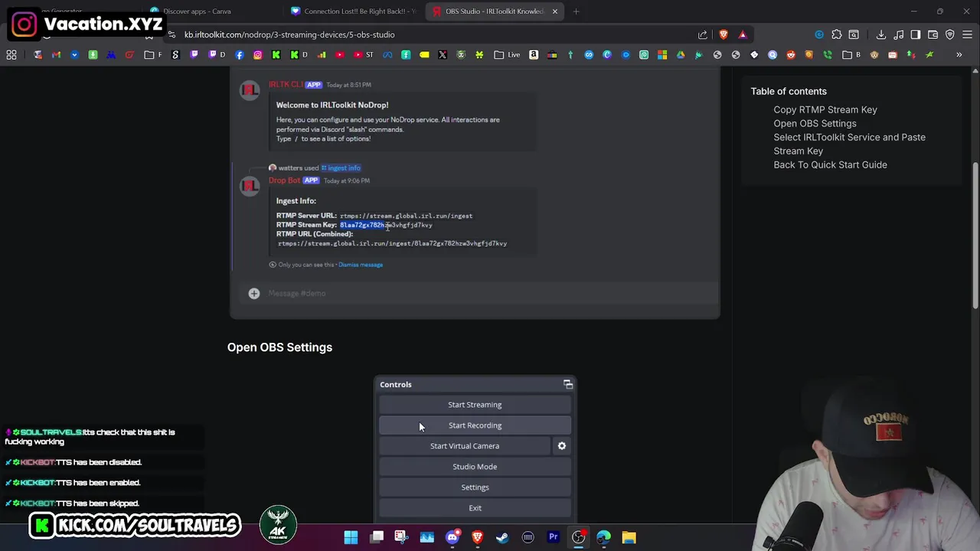The width and height of the screenshot is (980, 551).
Task: Click the Start Streaming button
Action: pos(475,405)
